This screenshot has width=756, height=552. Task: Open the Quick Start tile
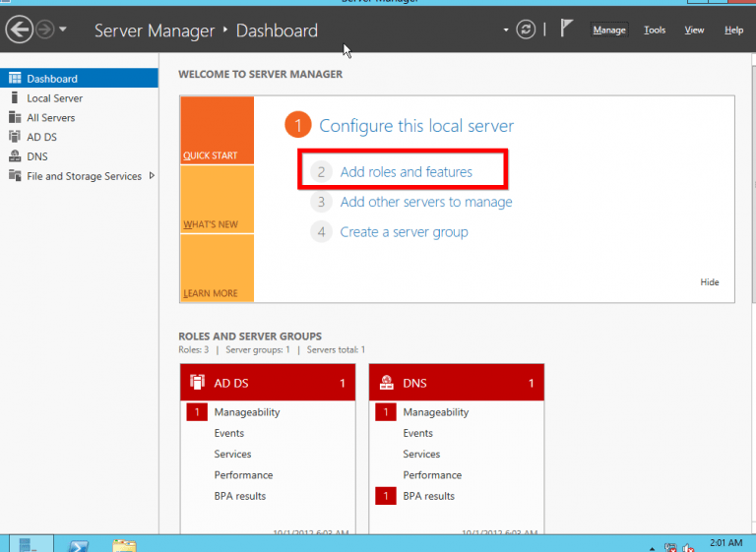click(x=217, y=130)
